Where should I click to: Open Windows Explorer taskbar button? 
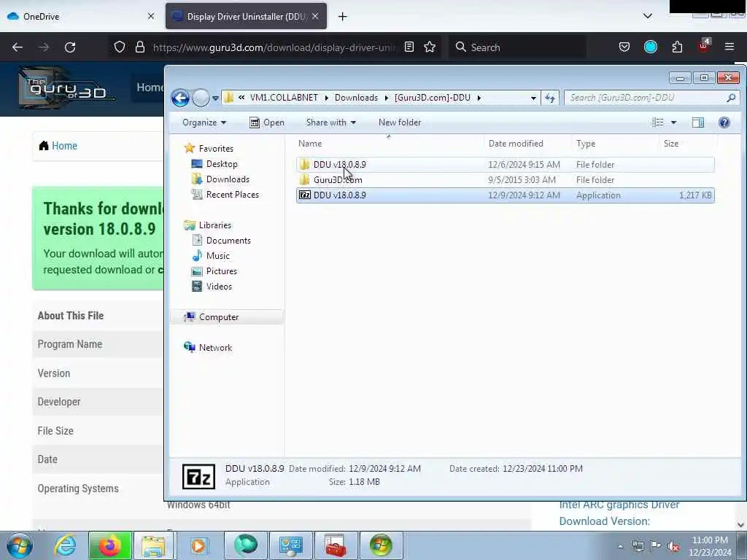(153, 545)
